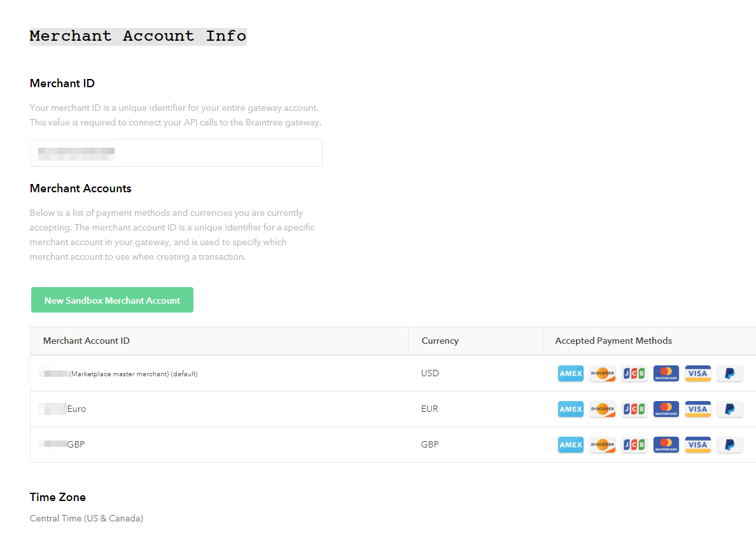Click the Discover icon in the USD row

pyautogui.click(x=602, y=374)
